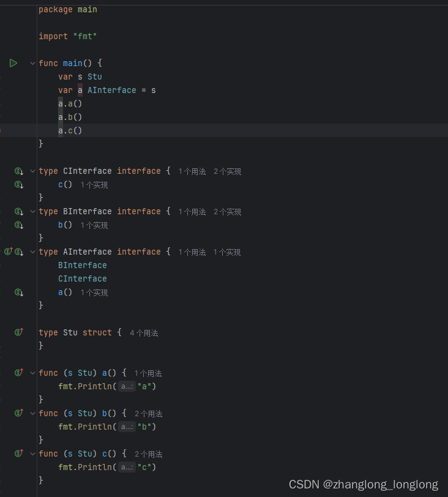Open '1个用法' hint on CInterface line
The width and height of the screenshot is (448, 497).
pos(192,171)
